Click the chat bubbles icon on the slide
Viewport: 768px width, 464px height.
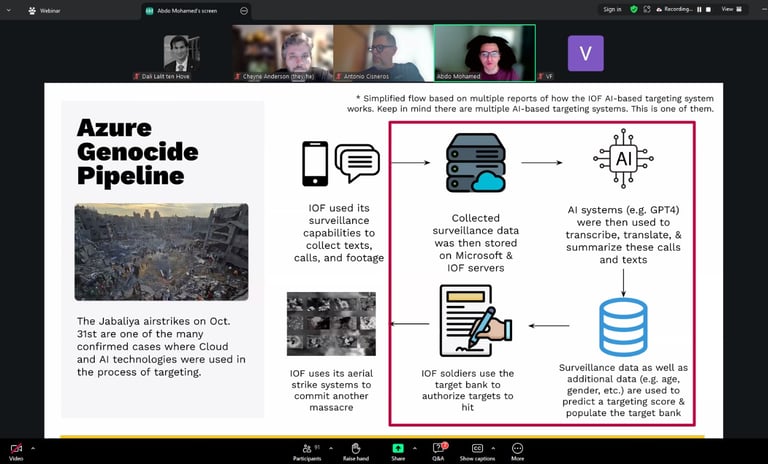(357, 163)
